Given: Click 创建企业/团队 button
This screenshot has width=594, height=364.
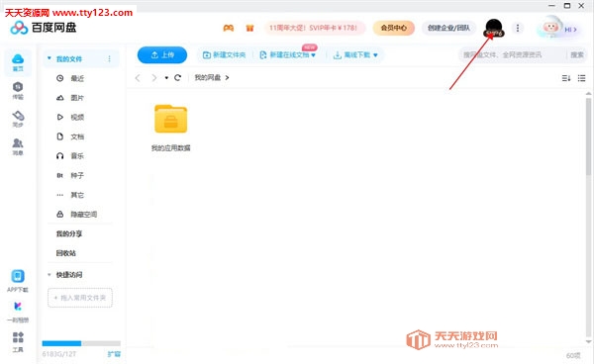Looking at the screenshot, I should point(448,28).
